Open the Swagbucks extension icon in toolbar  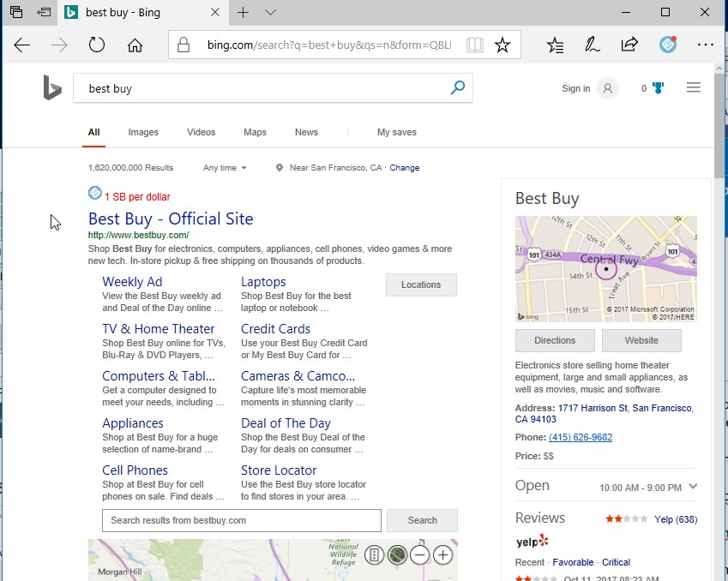(x=668, y=45)
